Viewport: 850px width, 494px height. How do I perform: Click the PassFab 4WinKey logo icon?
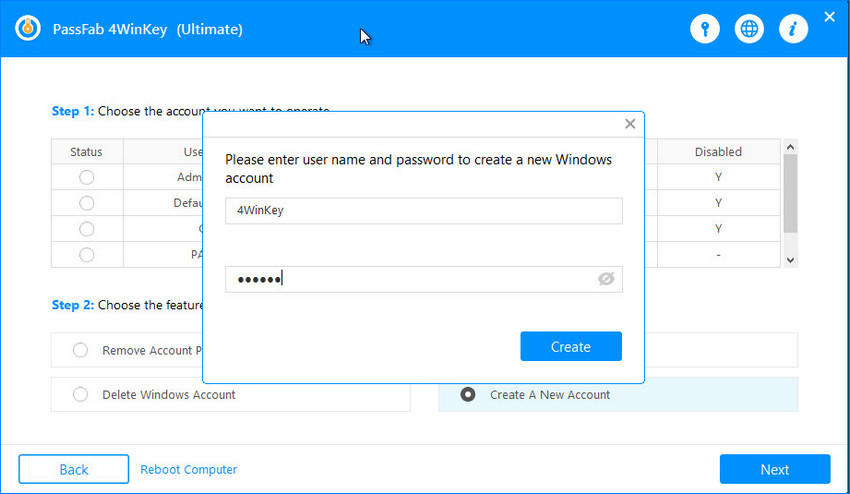28,28
